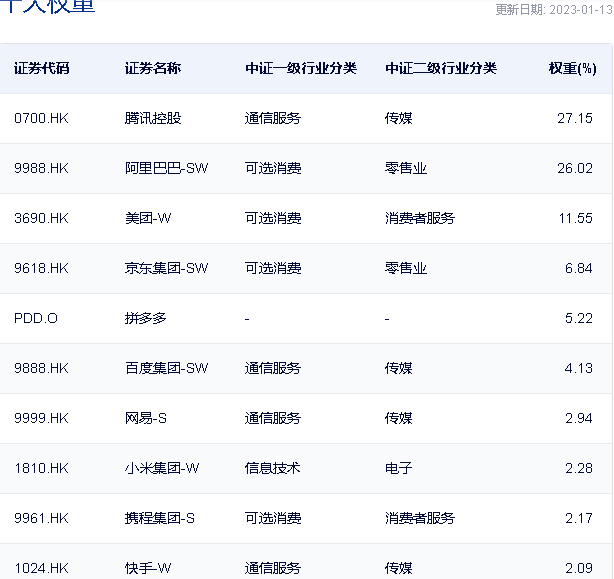
Task: Click 百度集团-SW in the table
Action: click(166, 368)
